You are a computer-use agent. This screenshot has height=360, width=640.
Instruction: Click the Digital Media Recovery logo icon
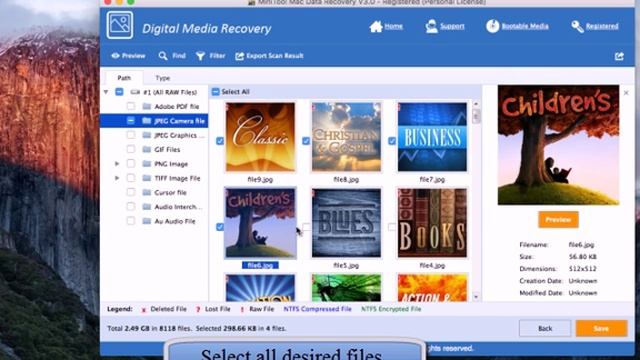(120, 25)
